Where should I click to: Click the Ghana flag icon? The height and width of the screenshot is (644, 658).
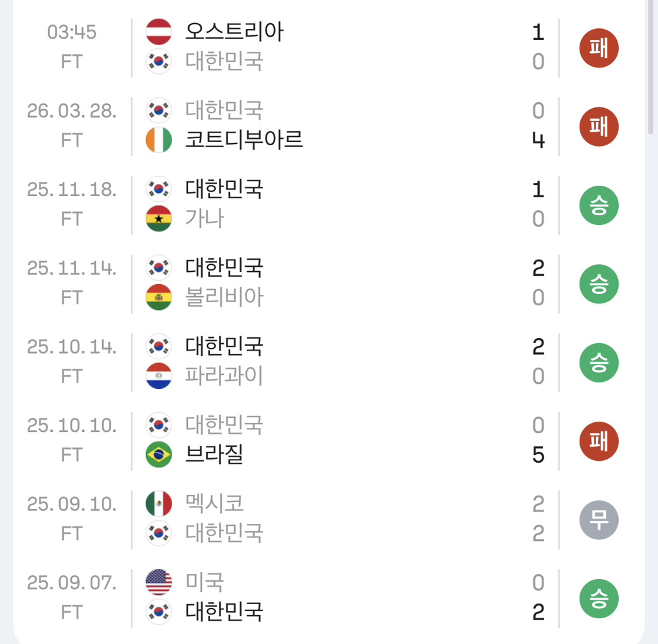[159, 219]
